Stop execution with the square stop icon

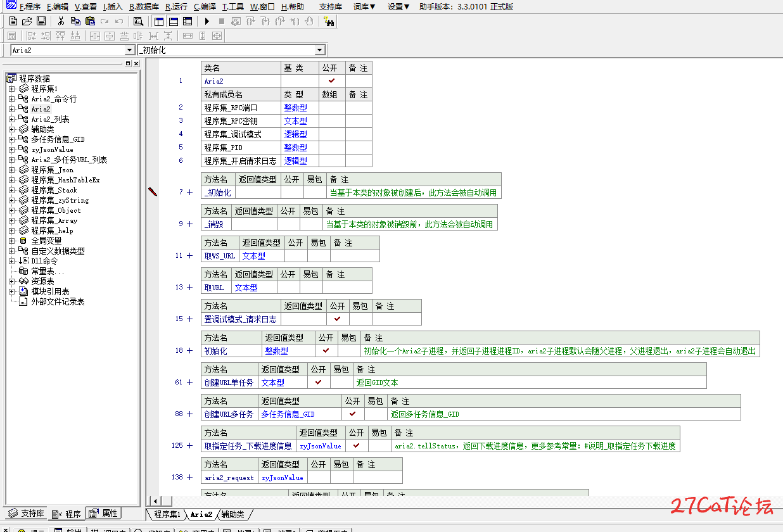(x=221, y=21)
